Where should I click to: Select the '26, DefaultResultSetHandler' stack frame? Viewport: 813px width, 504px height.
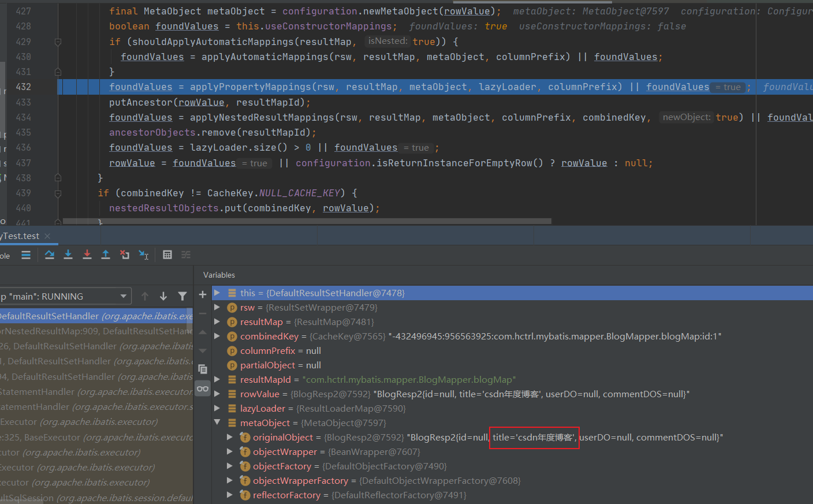(96, 346)
